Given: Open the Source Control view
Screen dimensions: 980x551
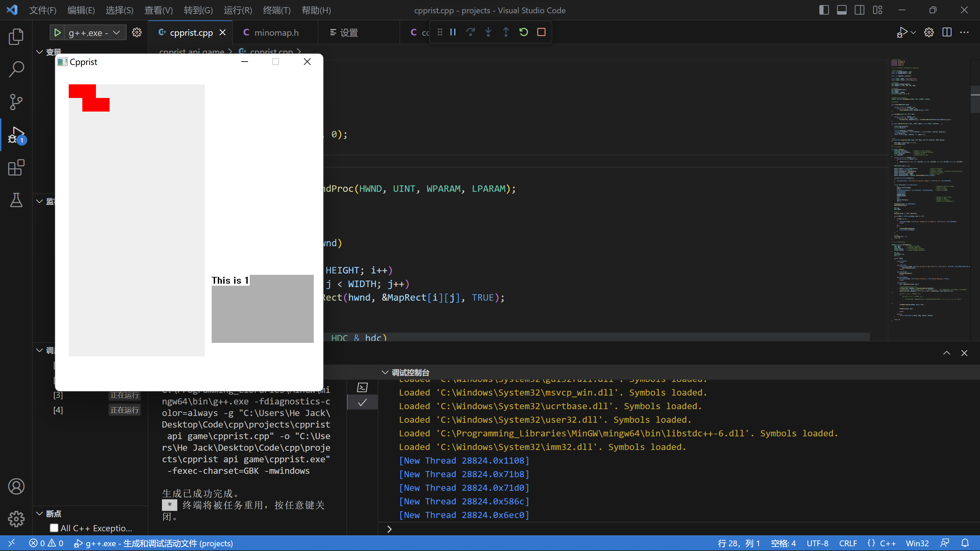Looking at the screenshot, I should 16,102.
